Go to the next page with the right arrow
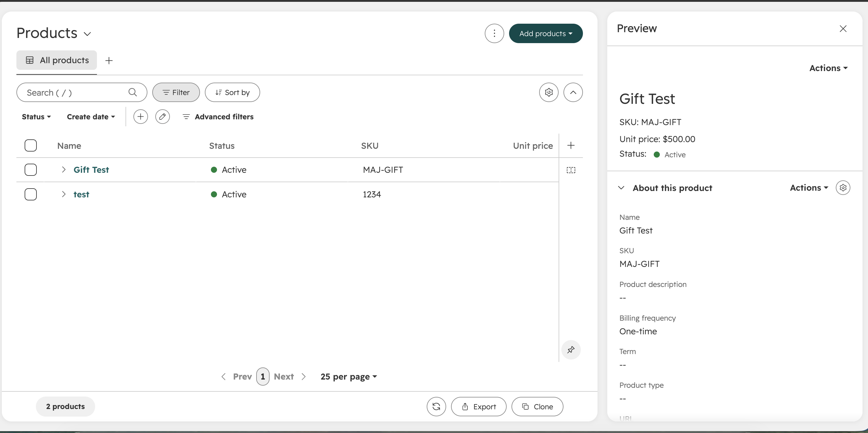The width and height of the screenshot is (868, 433). click(304, 377)
